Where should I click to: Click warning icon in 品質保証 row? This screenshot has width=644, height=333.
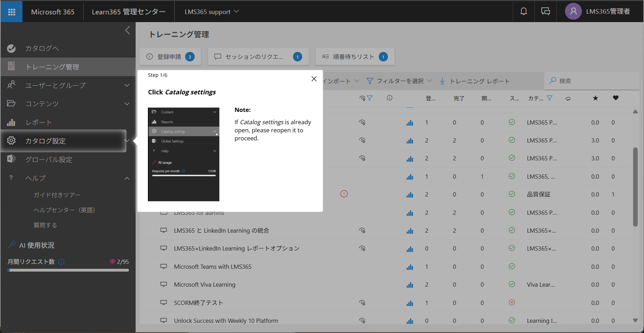tap(344, 194)
